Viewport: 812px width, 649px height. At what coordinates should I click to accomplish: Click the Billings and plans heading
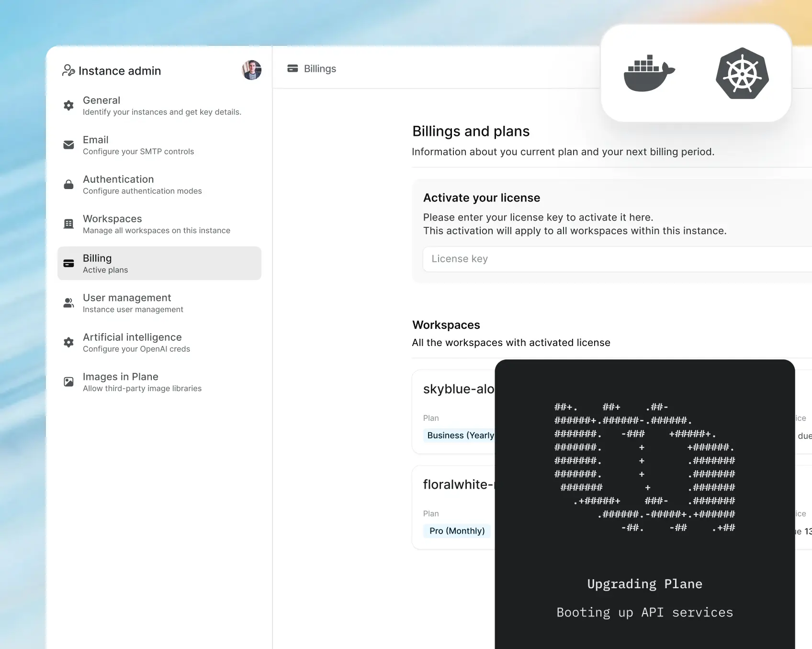coord(471,131)
